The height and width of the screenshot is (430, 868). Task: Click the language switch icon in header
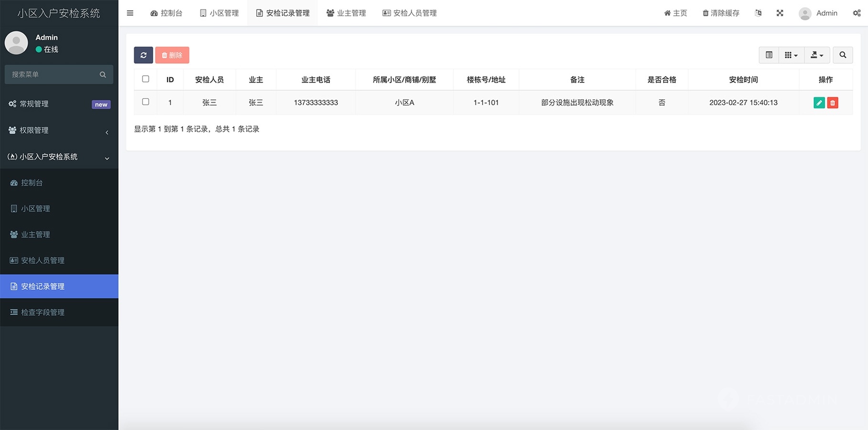click(758, 13)
